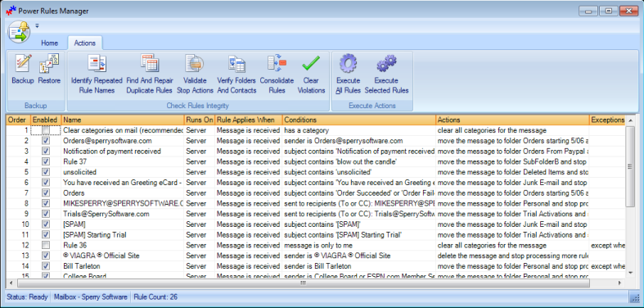Viewport: 644px width, 308px height.
Task: Open the round application menu button
Action: pyautogui.click(x=19, y=32)
